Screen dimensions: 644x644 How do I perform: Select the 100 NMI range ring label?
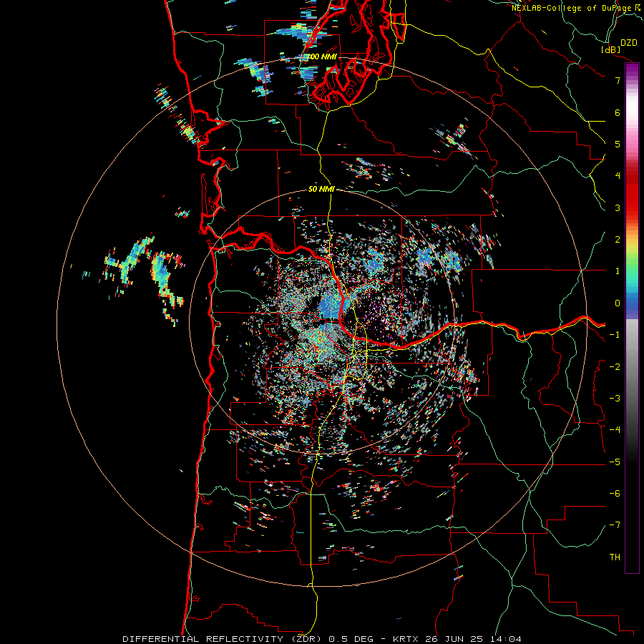coord(322,57)
